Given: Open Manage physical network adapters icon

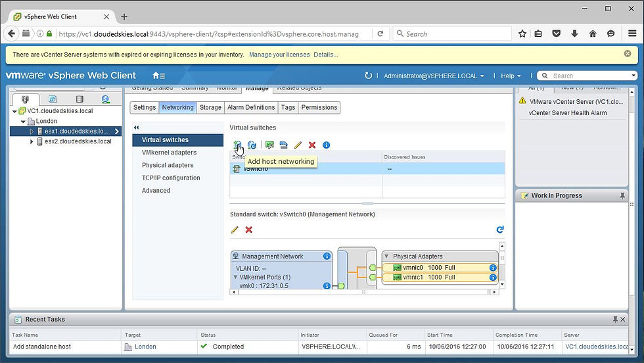Looking at the screenshot, I should coord(269,145).
